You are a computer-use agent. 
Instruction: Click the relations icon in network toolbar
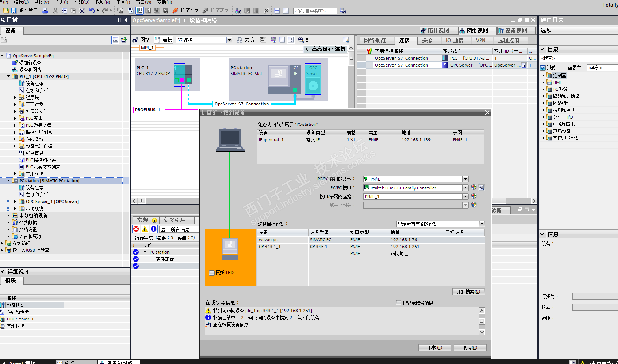(239, 40)
